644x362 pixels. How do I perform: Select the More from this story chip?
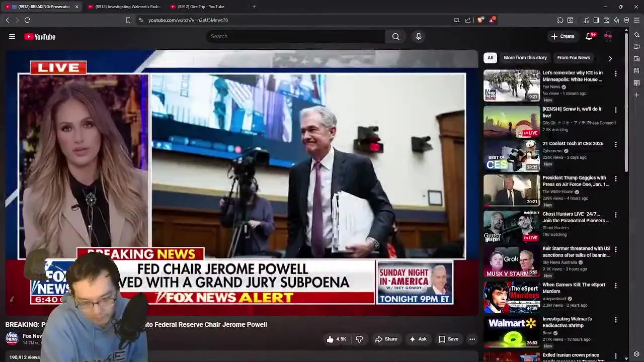coord(525,58)
